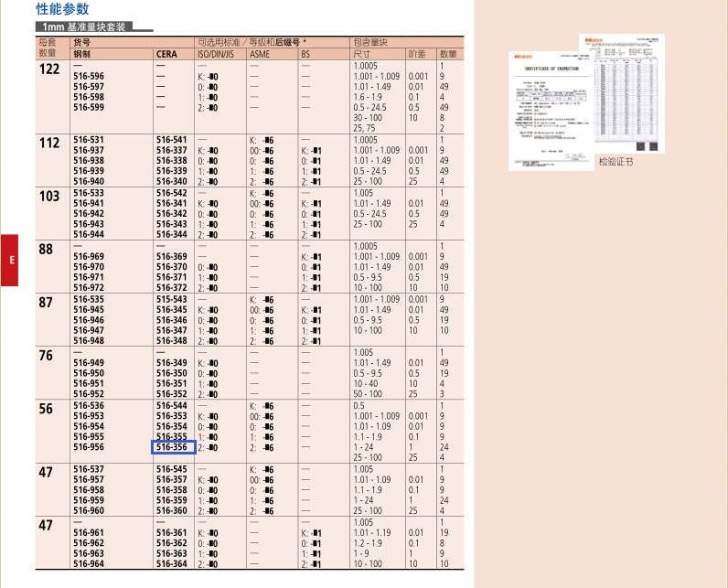This screenshot has height=588, width=728.
Task: Click steel part number 516-596
Action: click(x=89, y=76)
